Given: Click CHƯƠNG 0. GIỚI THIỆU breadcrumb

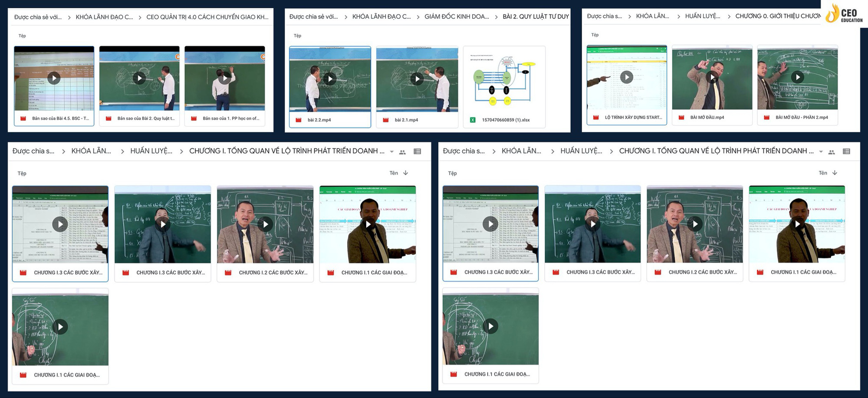Looking at the screenshot, I should pyautogui.click(x=778, y=16).
